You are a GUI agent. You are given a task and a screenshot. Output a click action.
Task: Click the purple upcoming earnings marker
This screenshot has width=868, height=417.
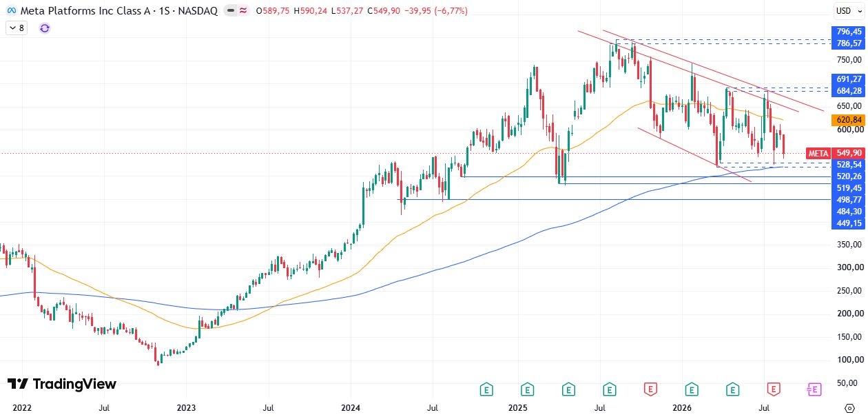coord(814,389)
